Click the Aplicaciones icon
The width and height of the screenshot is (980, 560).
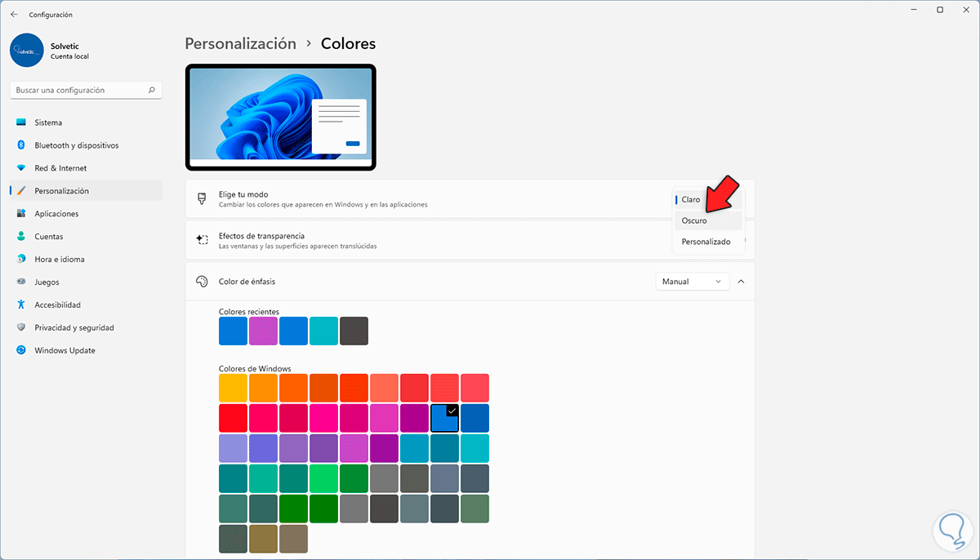(22, 214)
